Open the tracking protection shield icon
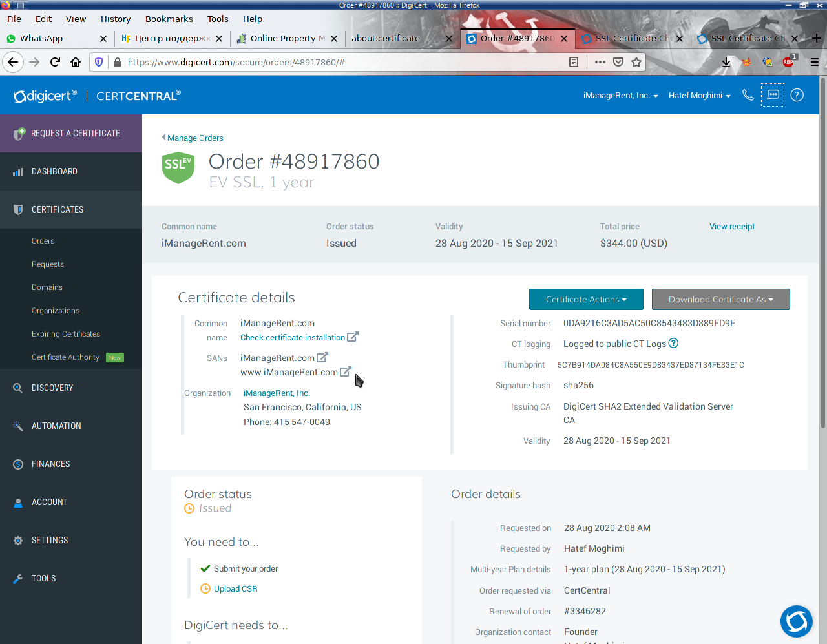Screen dimensions: 827x644 coord(99,62)
